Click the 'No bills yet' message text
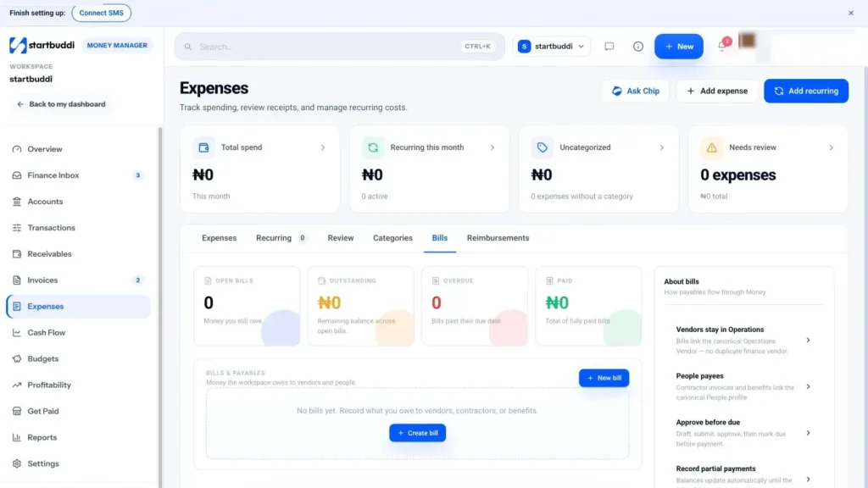The width and height of the screenshot is (868, 488). click(x=417, y=411)
